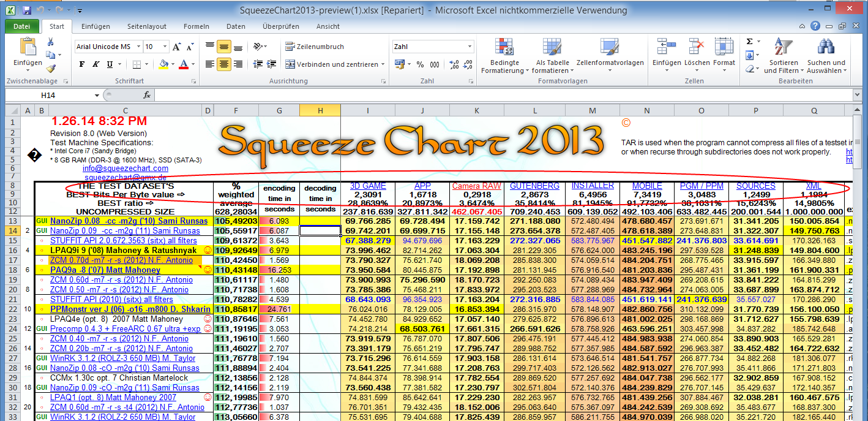Open the font color dropdown arrow
The image size is (868, 421).
pos(193,64)
